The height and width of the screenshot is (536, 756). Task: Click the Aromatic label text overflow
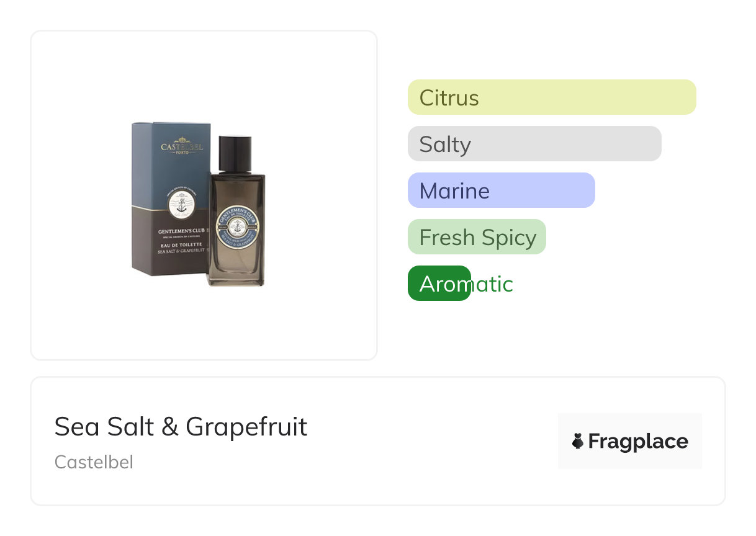(492, 284)
